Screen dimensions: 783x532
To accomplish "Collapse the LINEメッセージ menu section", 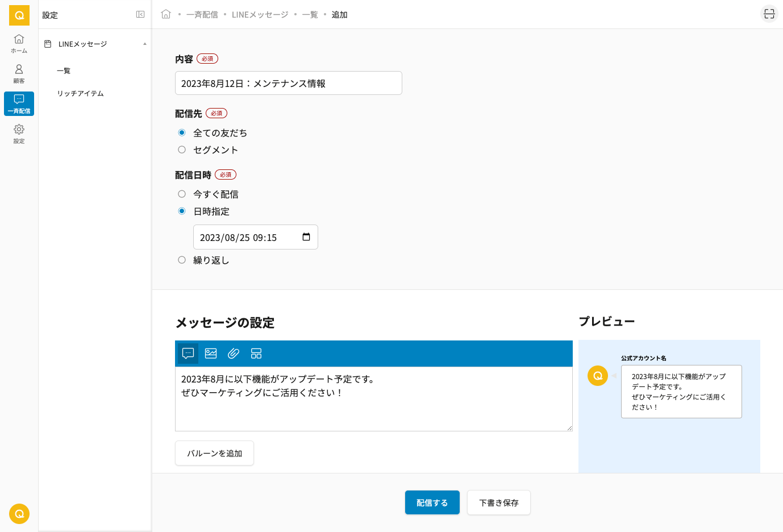I will (x=144, y=44).
